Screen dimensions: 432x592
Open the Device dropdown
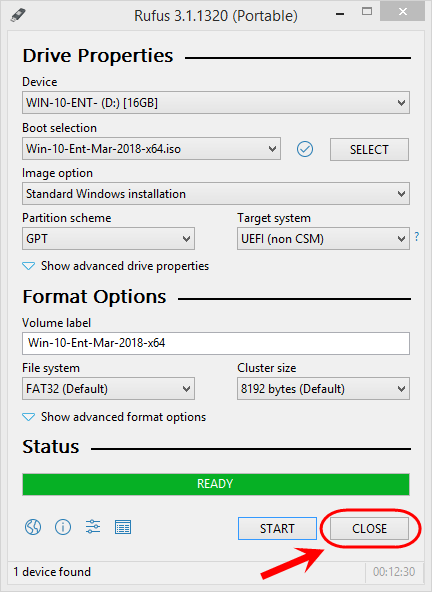pyautogui.click(x=216, y=102)
